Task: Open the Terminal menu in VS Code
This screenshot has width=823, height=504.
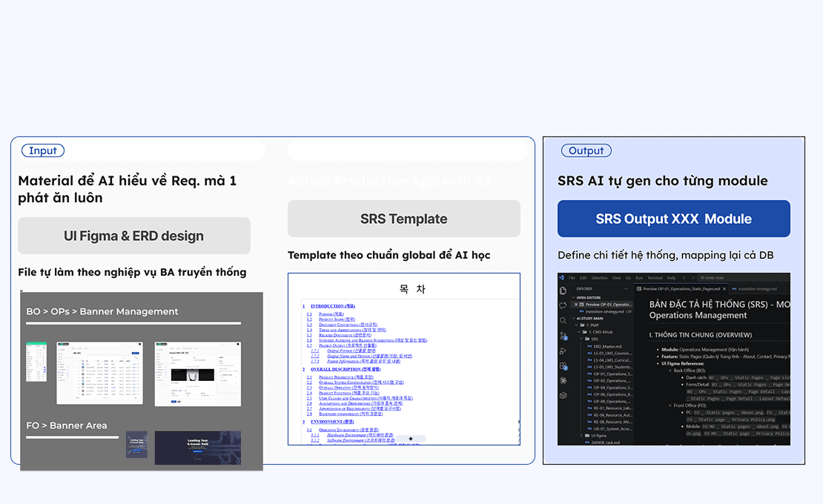Action: 655,278
